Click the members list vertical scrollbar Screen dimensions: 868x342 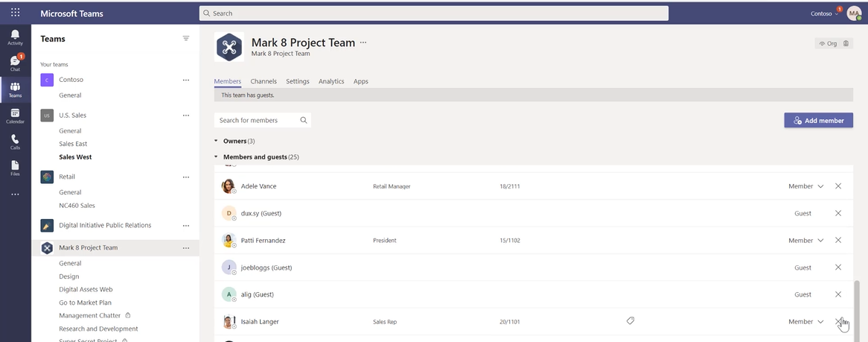pos(857,311)
